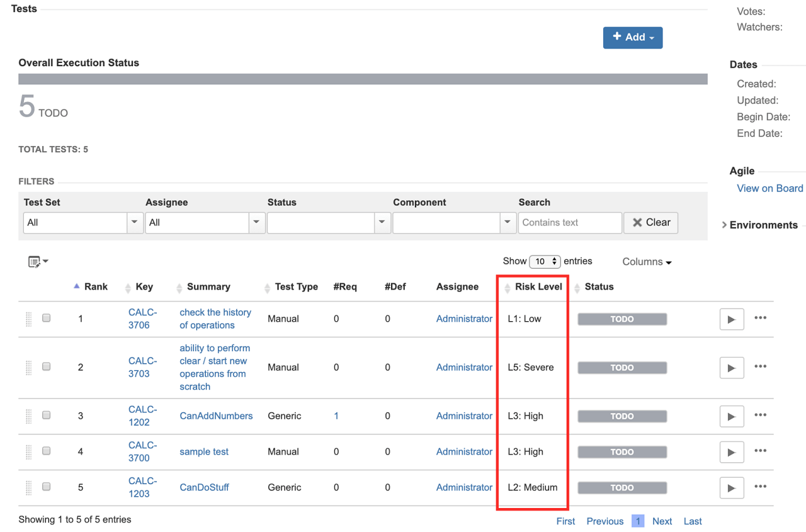Check the row checkbox for CanDoStuff
This screenshot has width=806, height=532.
[46, 486]
